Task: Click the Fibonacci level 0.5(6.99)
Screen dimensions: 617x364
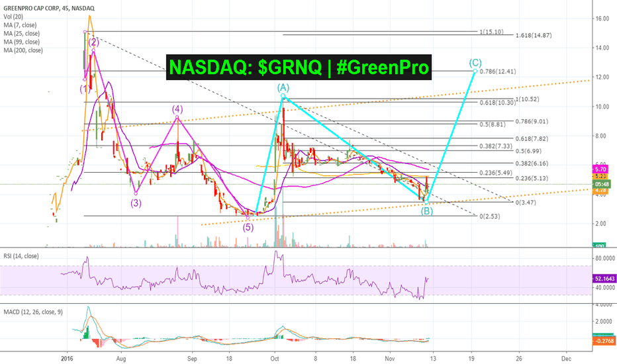Action: click(528, 151)
